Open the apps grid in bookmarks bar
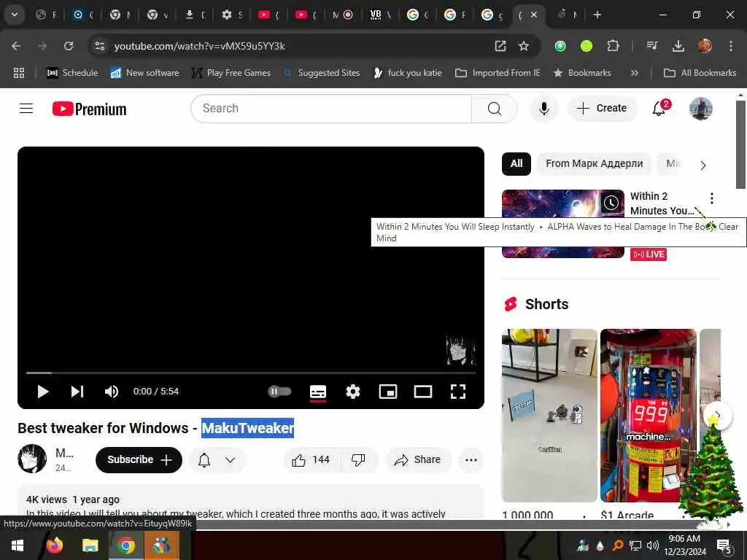Image resolution: width=747 pixels, height=560 pixels. click(18, 73)
